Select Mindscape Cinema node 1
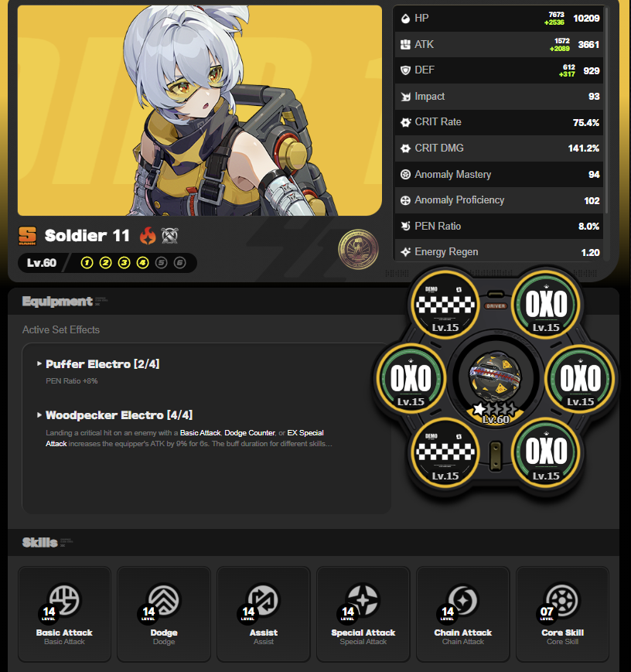This screenshot has width=631, height=672. (x=87, y=263)
